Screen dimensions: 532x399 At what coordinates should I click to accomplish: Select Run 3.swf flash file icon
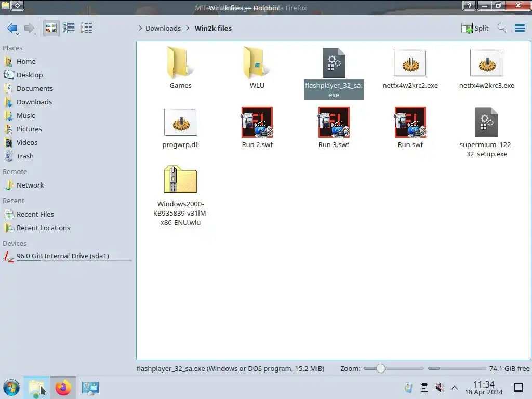[x=334, y=122]
